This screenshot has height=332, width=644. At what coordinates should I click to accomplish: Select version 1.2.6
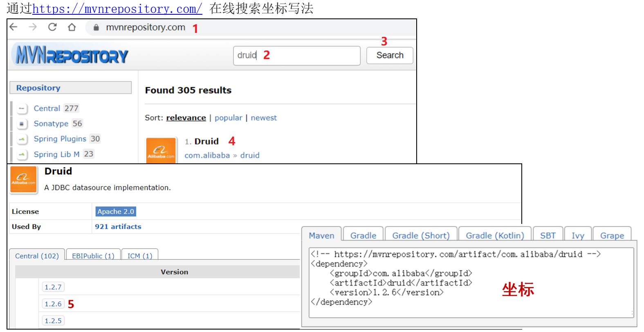pyautogui.click(x=53, y=304)
